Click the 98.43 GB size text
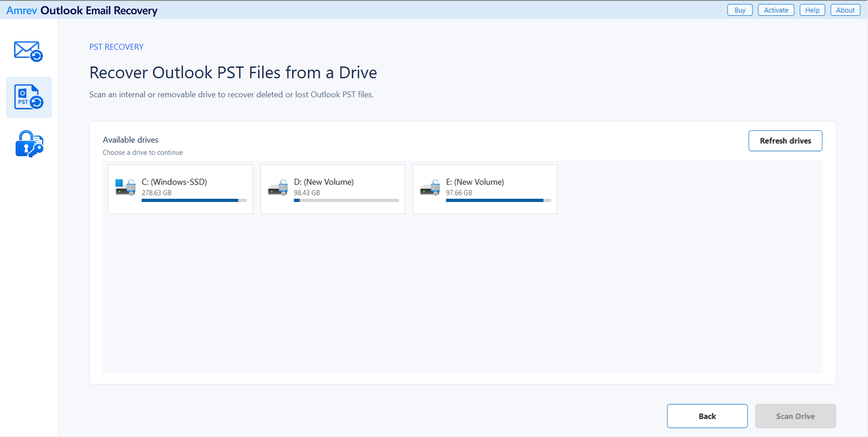 tap(307, 193)
